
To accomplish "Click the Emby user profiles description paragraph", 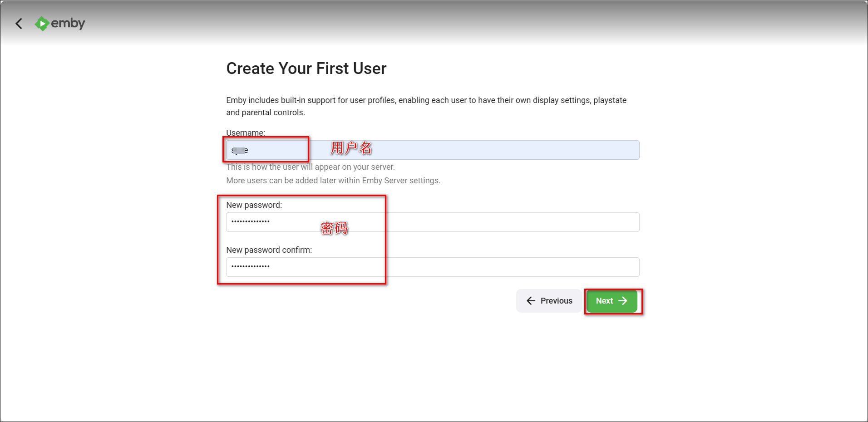I will click(426, 106).
